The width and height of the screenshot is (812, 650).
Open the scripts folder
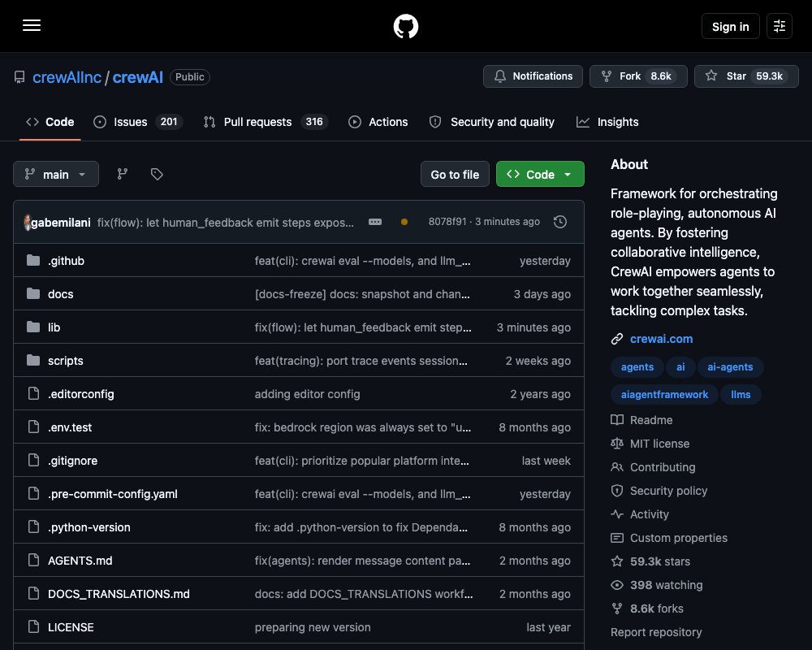pyautogui.click(x=65, y=361)
